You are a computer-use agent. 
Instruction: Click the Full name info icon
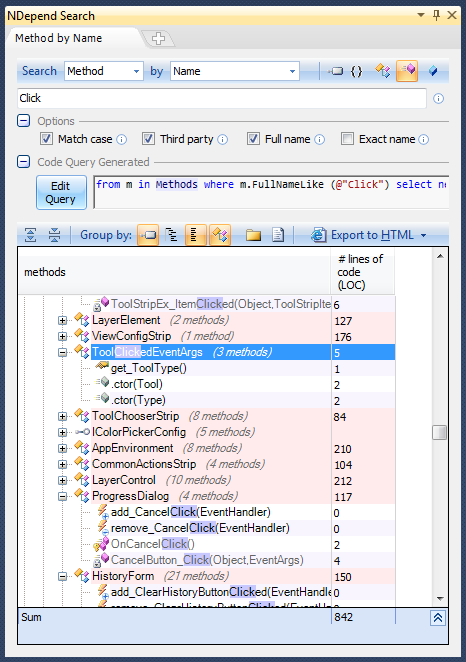320,139
